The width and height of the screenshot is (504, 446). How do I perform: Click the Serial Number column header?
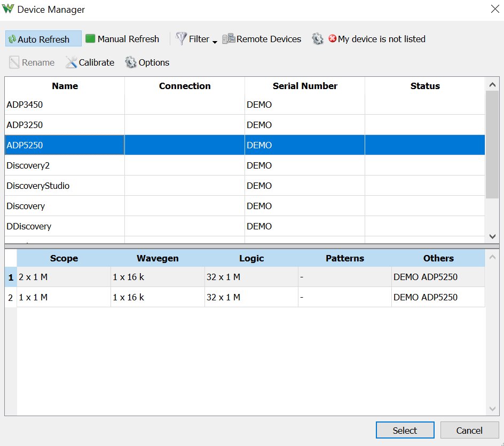coord(305,86)
